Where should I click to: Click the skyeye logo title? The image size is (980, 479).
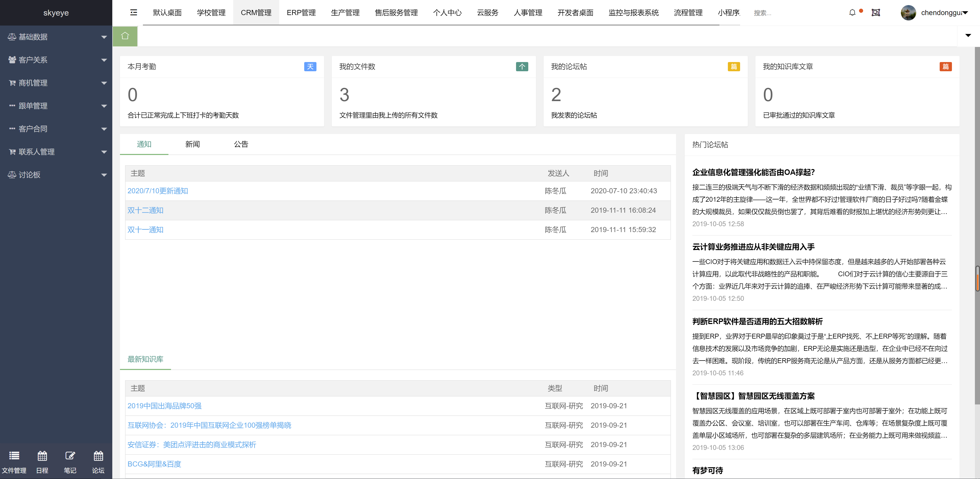tap(56, 13)
